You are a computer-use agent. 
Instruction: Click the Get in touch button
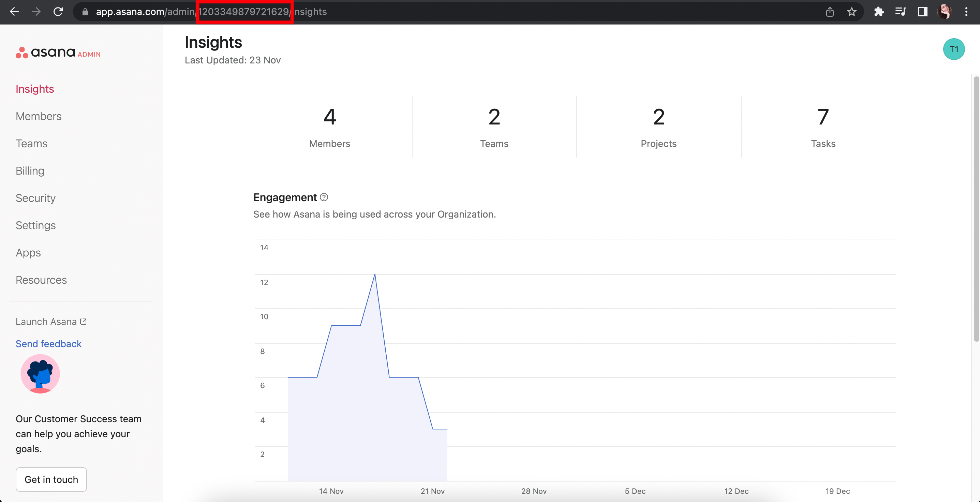[51, 479]
